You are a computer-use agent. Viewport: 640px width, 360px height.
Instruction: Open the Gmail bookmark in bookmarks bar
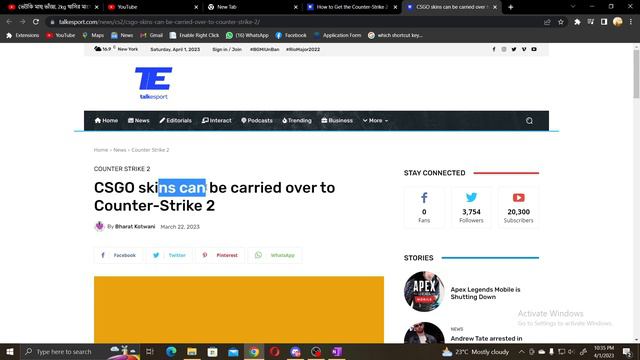(151, 36)
